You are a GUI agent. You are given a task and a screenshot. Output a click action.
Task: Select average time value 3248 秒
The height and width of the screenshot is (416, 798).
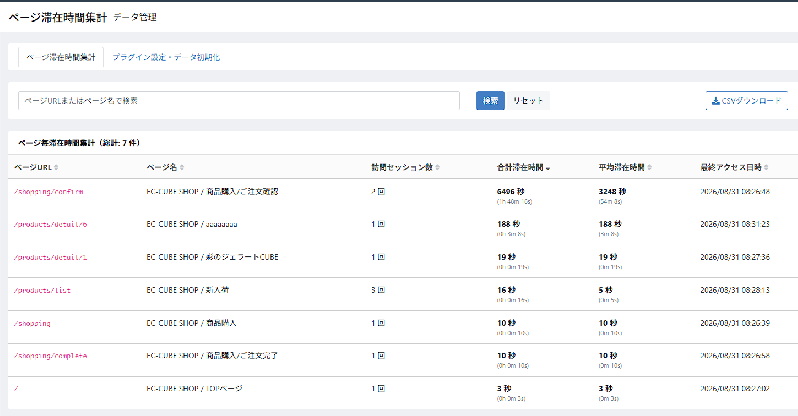[612, 192]
